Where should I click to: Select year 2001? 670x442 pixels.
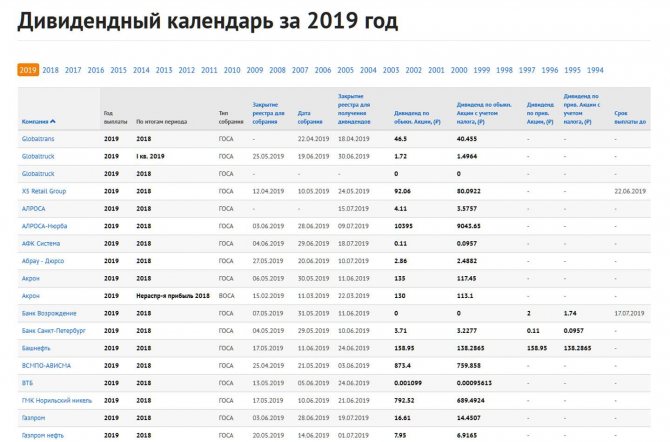436,70
